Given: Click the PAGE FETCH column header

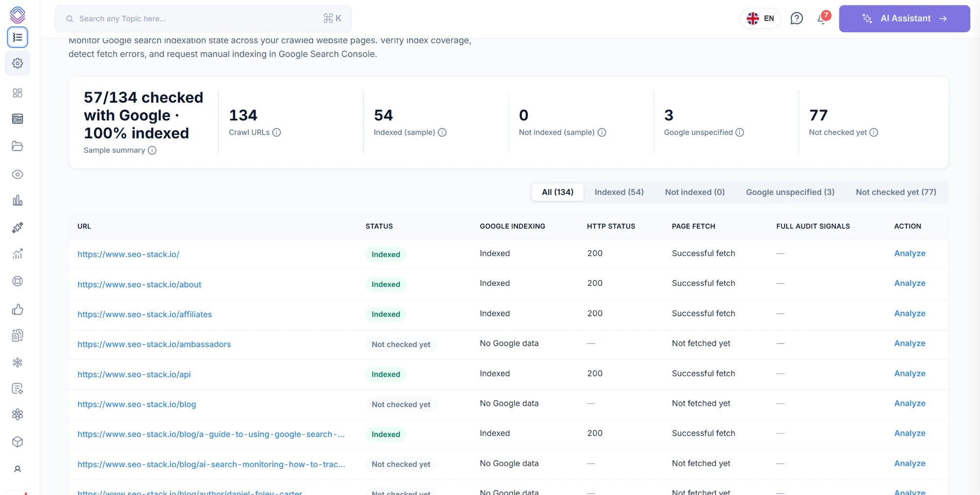Looking at the screenshot, I should 693,226.
